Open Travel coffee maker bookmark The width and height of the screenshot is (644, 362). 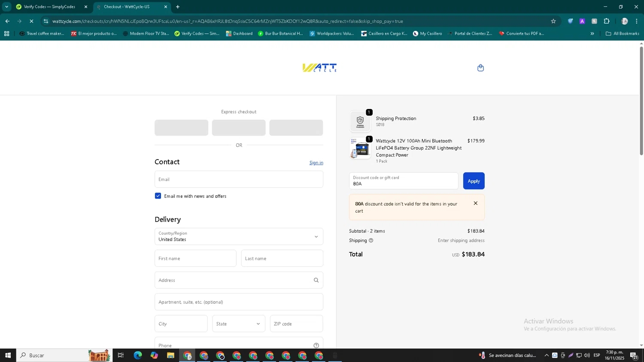click(x=42, y=33)
